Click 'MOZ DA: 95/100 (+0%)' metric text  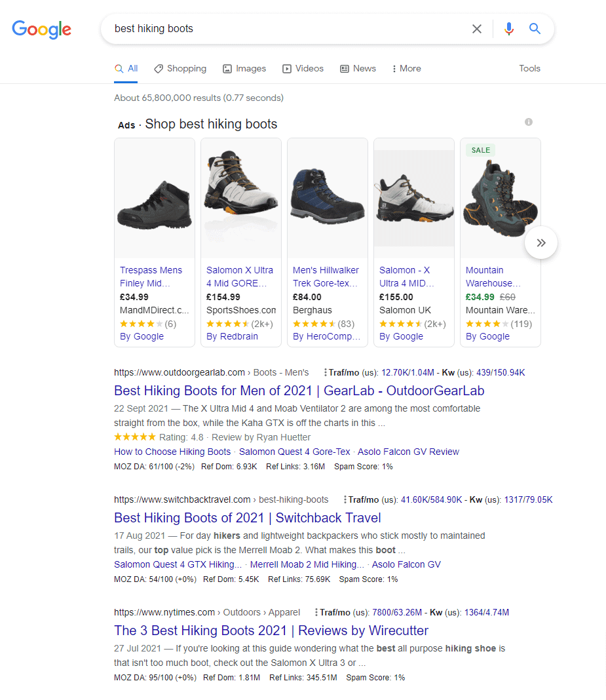155,678
